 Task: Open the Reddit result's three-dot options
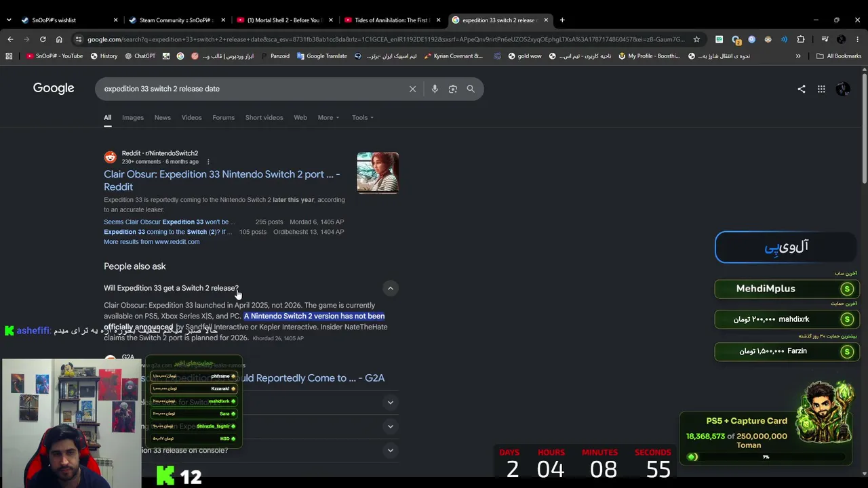[x=208, y=162]
